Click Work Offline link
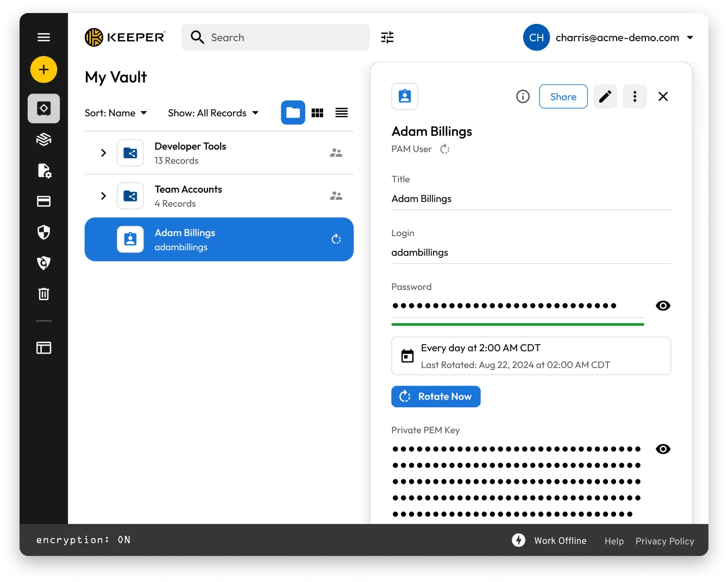Screen dimensions: 728x582 560,541
